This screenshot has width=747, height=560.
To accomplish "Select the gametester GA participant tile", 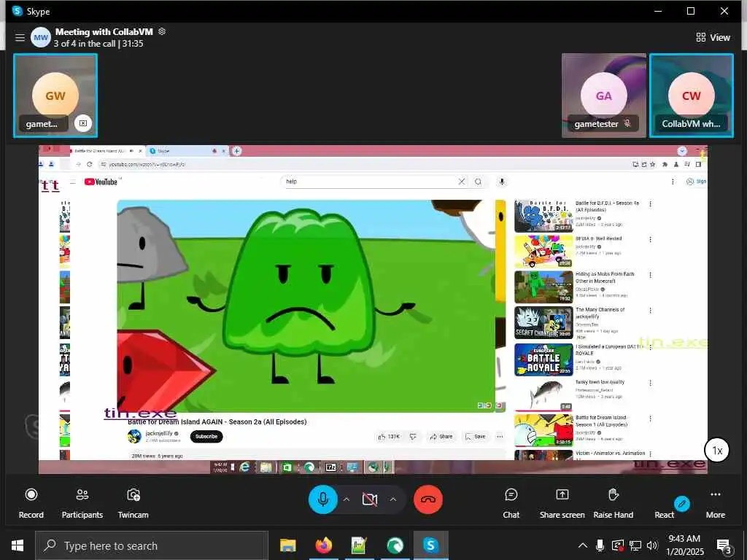I will pos(603,96).
